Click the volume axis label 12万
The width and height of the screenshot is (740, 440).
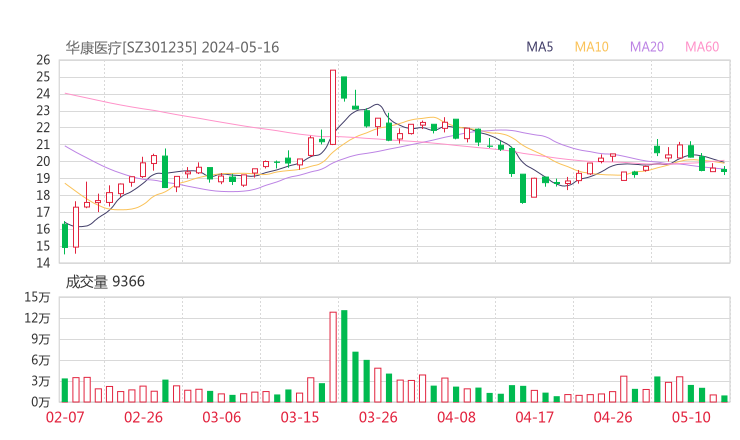click(37, 318)
